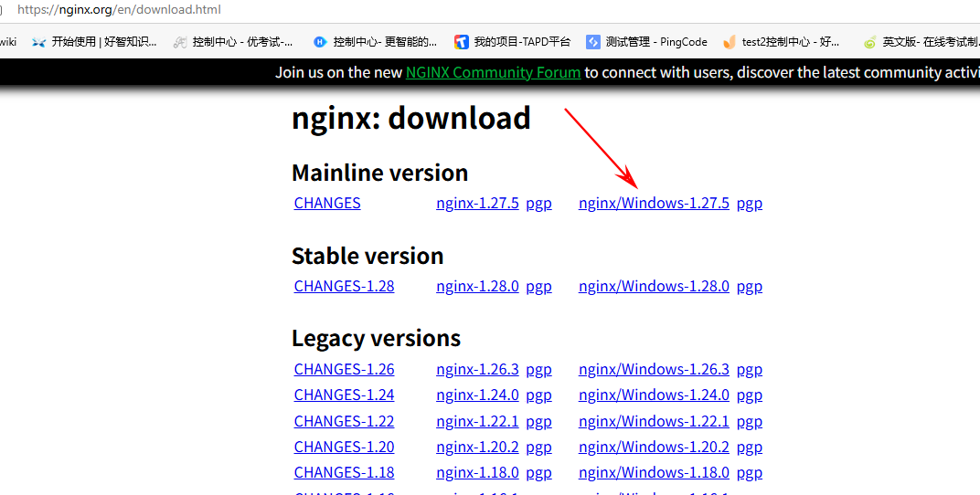Open the 测试管理 - PingCode bookmark
Image resolution: width=980 pixels, height=495 pixels.
(647, 42)
